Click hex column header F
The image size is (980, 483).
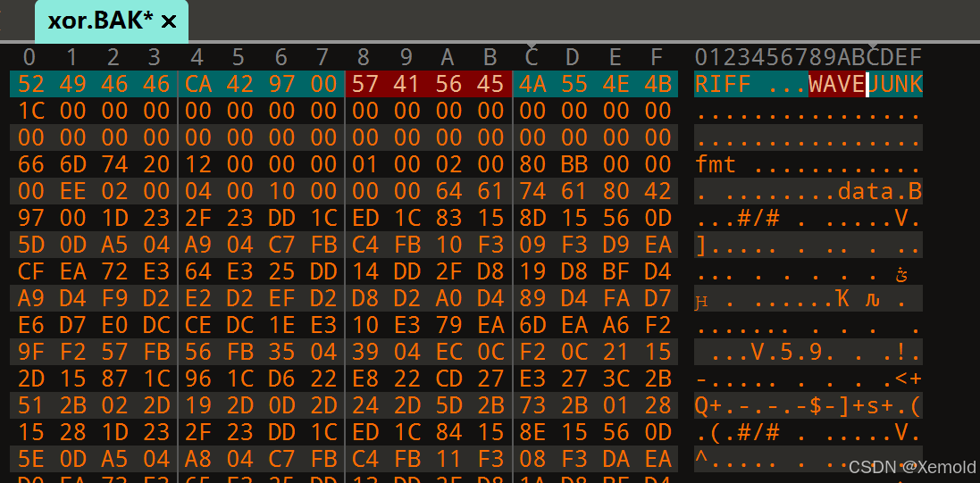pos(657,57)
